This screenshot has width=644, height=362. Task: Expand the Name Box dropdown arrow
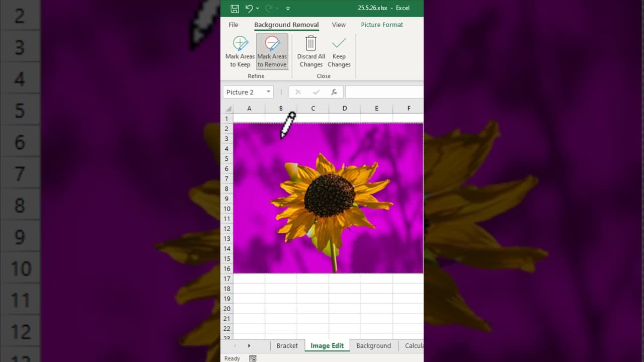pyautogui.click(x=269, y=92)
